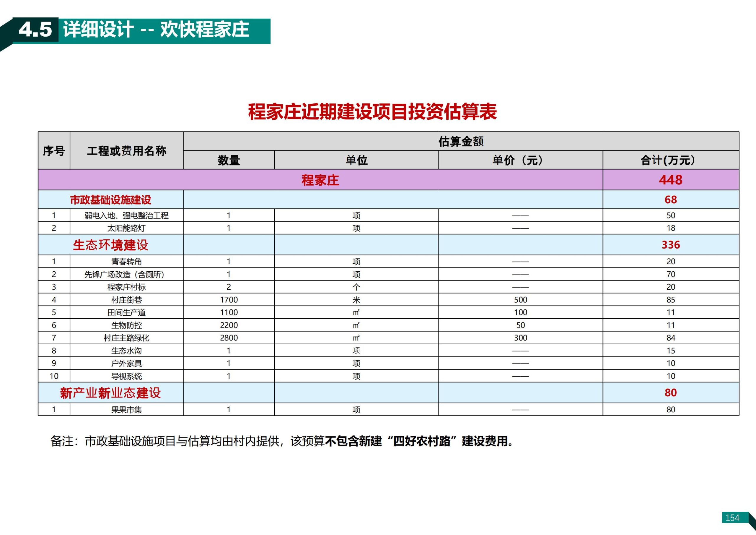Screen dimensions: 756x535
Task: Select the 程家庄村标 row name
Action: [126, 287]
